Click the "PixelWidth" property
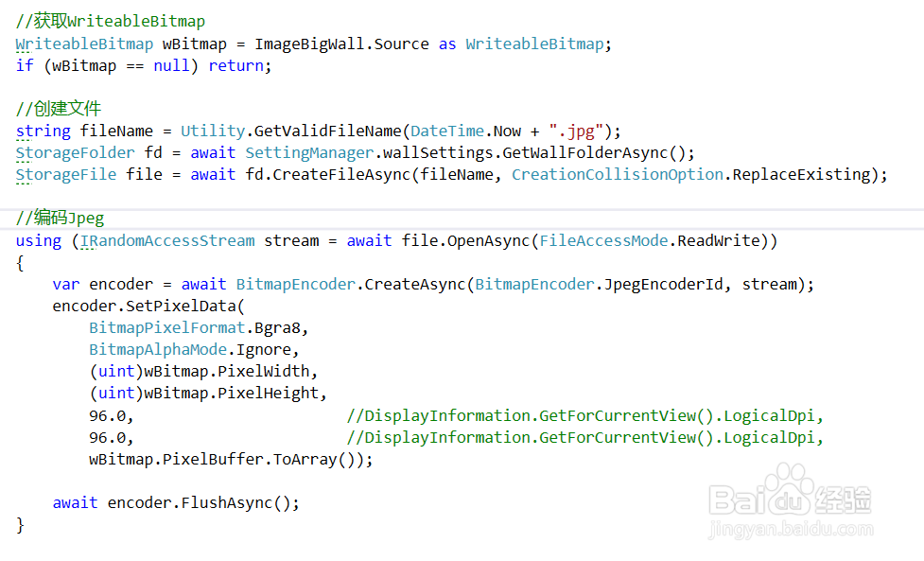The image size is (924, 561). 264,372
